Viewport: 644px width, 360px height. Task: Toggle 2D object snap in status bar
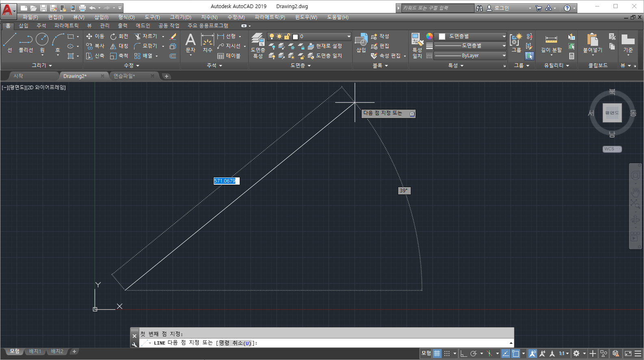516,354
